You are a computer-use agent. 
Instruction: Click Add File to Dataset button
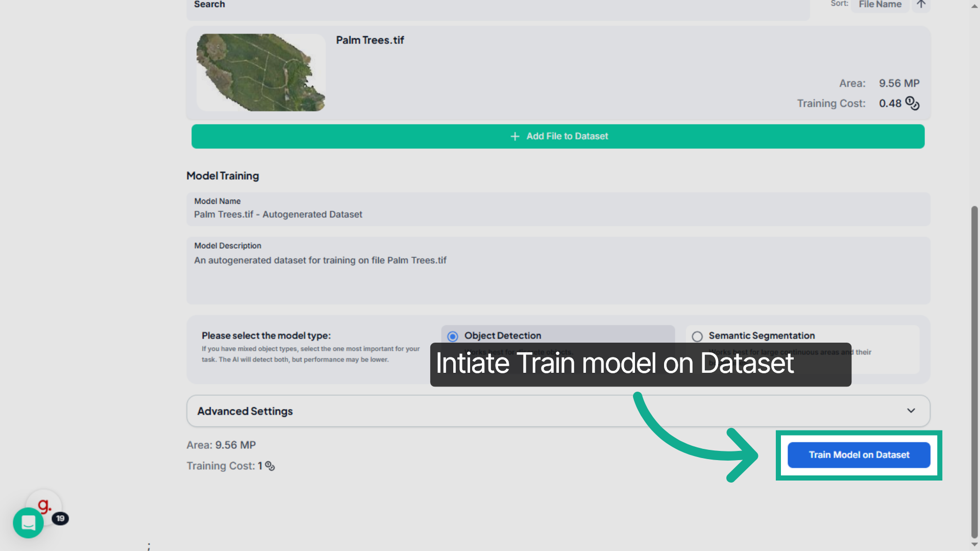(x=558, y=136)
